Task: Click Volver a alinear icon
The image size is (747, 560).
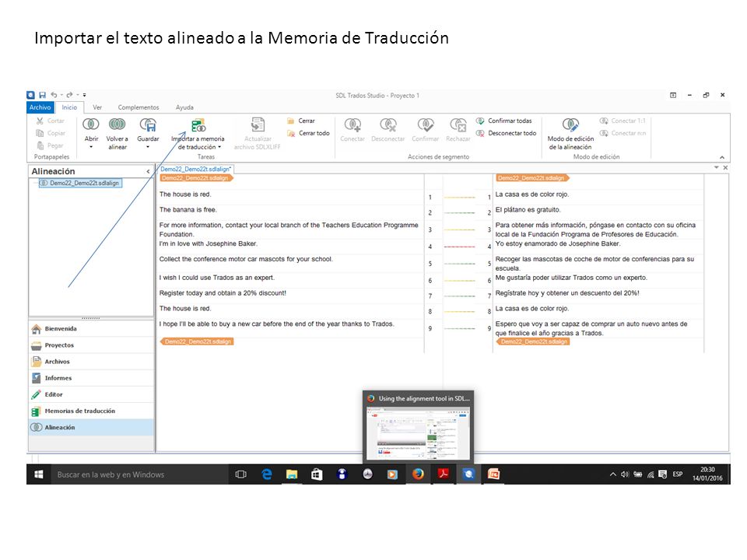Action: (117, 124)
